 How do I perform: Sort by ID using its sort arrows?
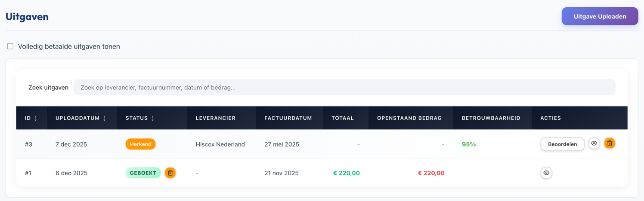36,118
